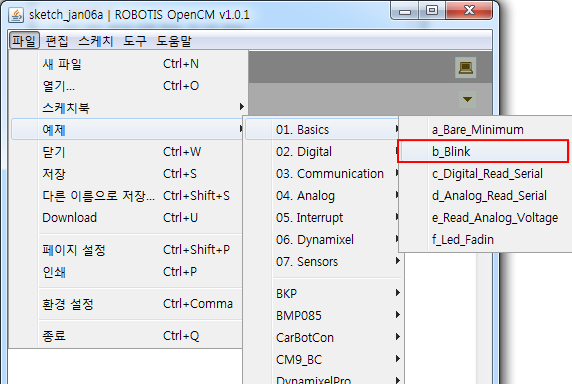Expand the CarBotCon examples submenu
Viewport: 572px width, 384px height.
click(323, 338)
